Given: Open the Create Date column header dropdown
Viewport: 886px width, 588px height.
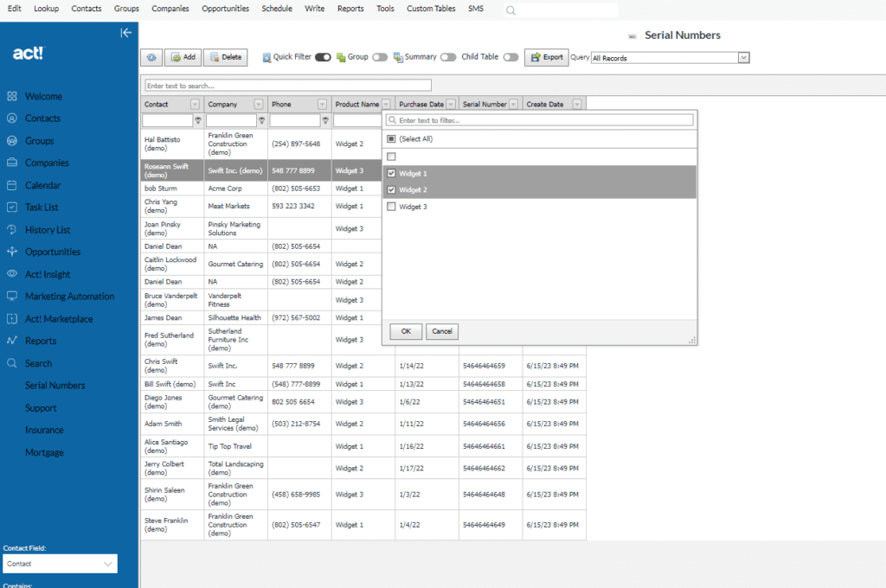Looking at the screenshot, I should (x=577, y=105).
